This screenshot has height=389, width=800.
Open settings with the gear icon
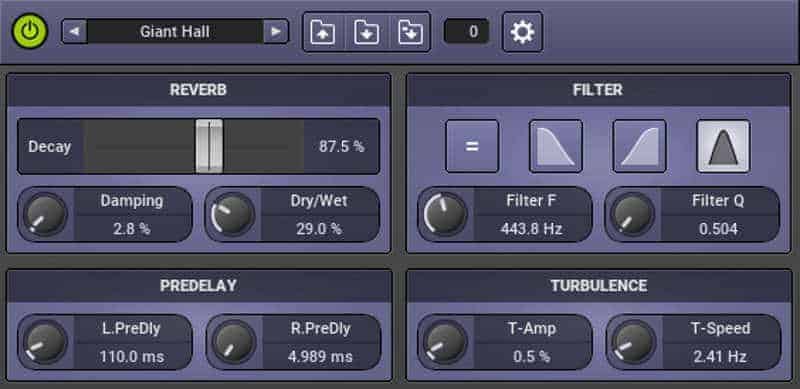click(x=522, y=32)
